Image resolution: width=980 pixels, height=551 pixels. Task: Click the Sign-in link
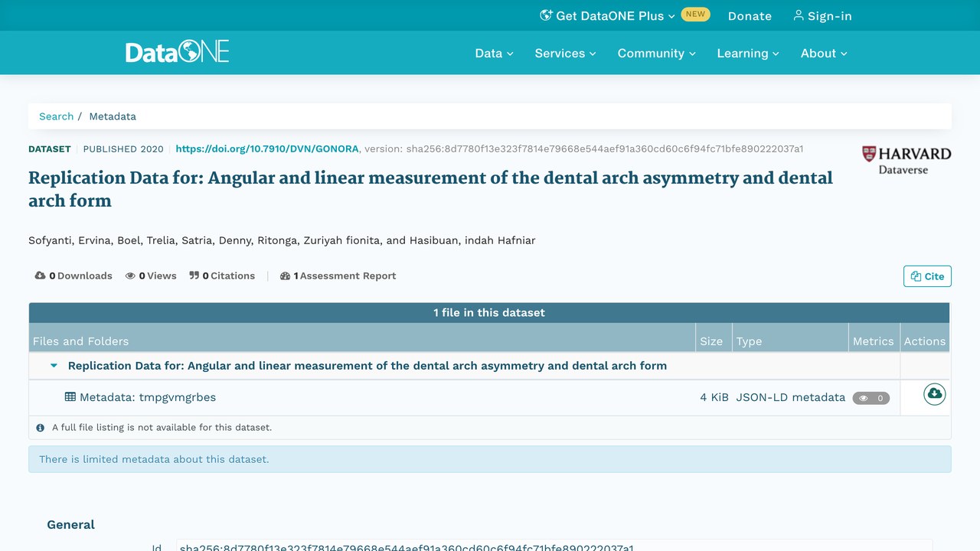pyautogui.click(x=822, y=15)
